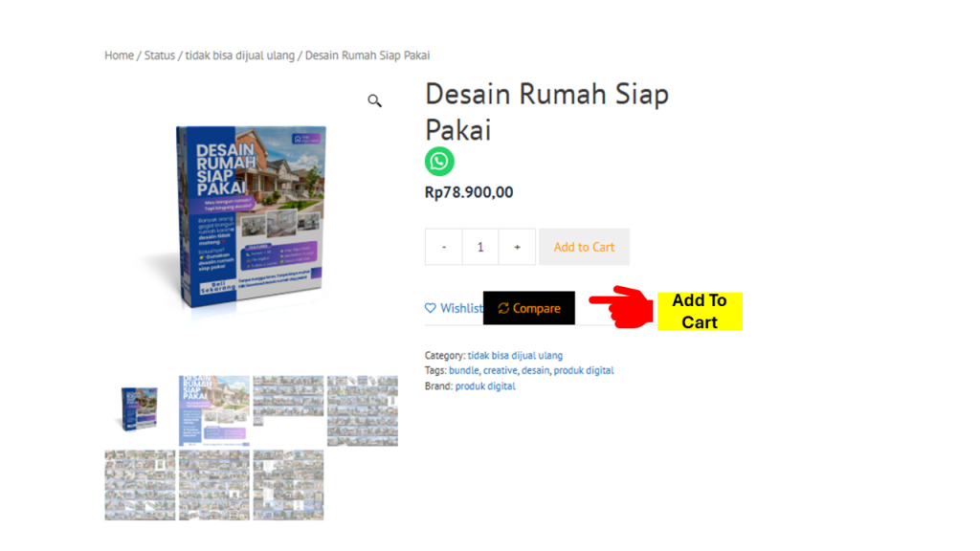
Task: Select the 'creative' tag link
Action: pos(500,370)
